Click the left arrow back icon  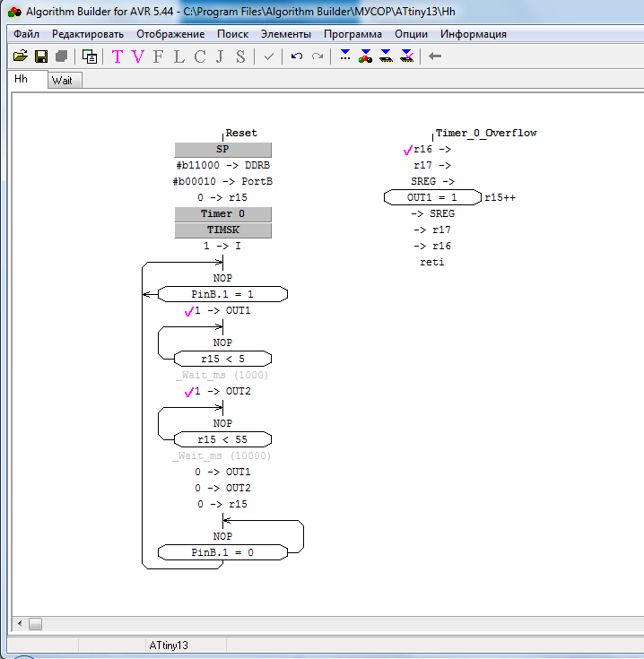point(435,56)
